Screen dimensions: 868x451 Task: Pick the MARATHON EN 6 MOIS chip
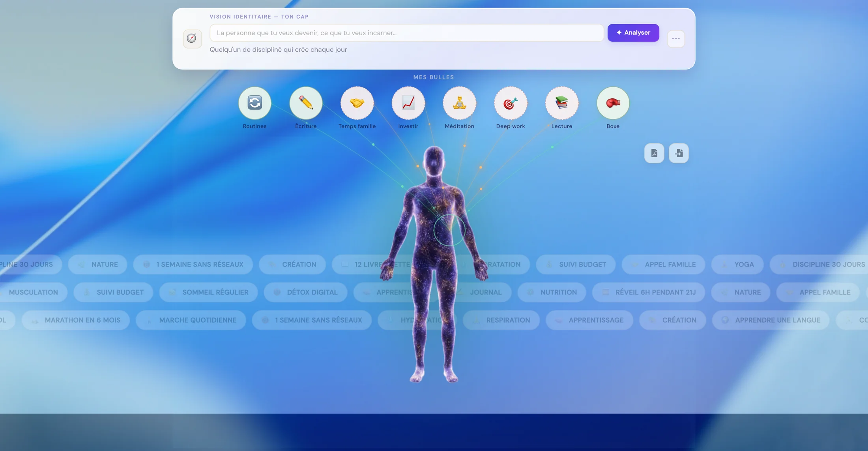[76, 320]
